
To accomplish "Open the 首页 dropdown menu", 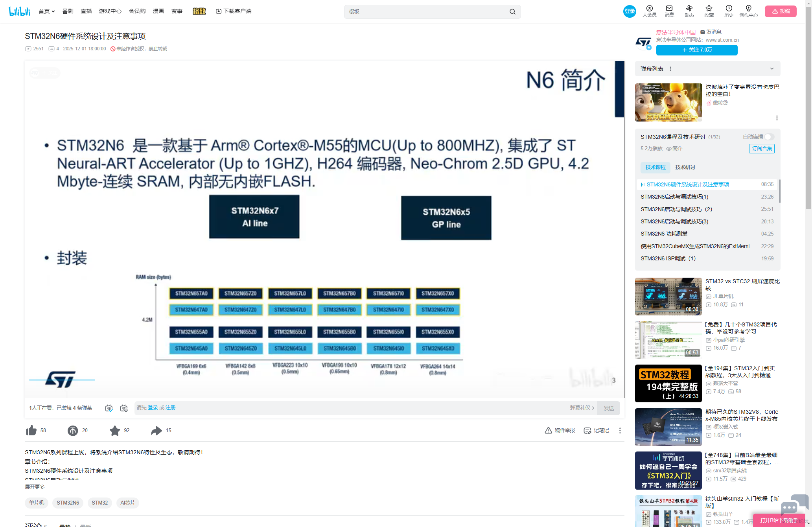I will (46, 11).
